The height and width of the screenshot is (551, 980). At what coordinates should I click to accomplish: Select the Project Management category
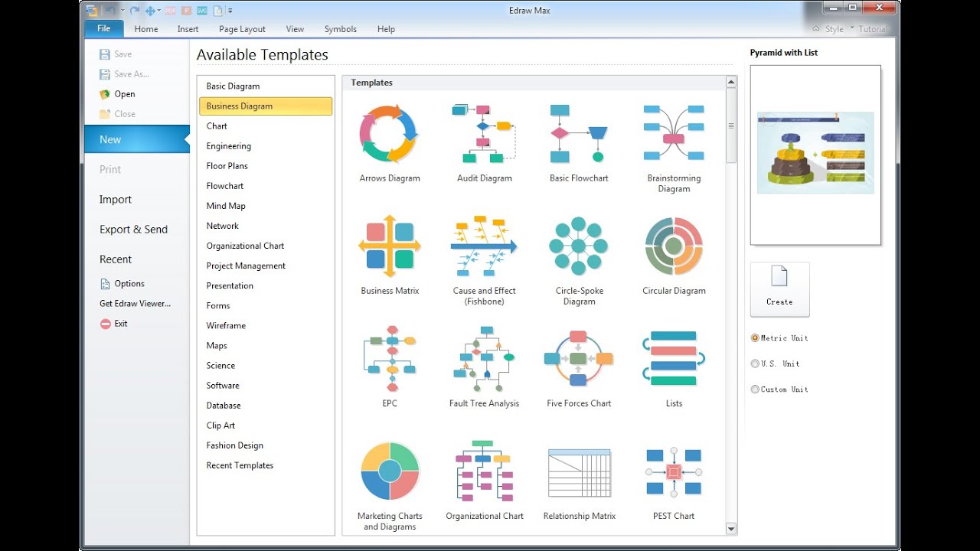(x=246, y=266)
